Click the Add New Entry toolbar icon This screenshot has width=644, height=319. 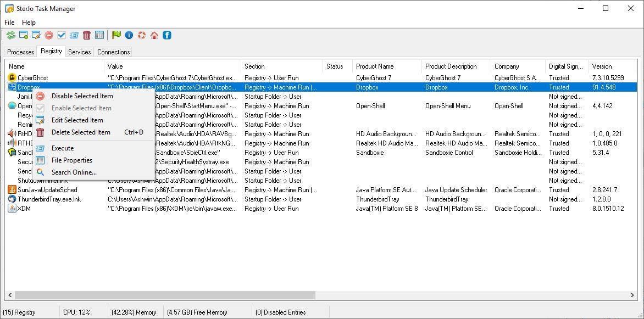tap(24, 35)
